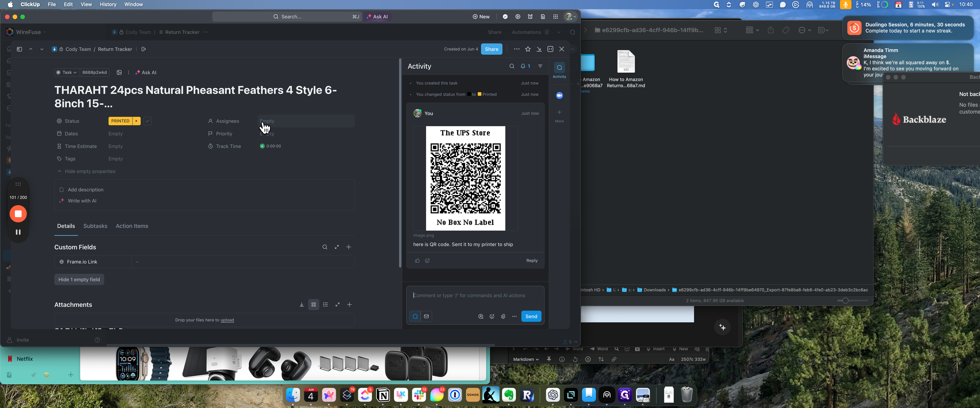
Task: Open the History menu in menu bar
Action: [x=108, y=5]
